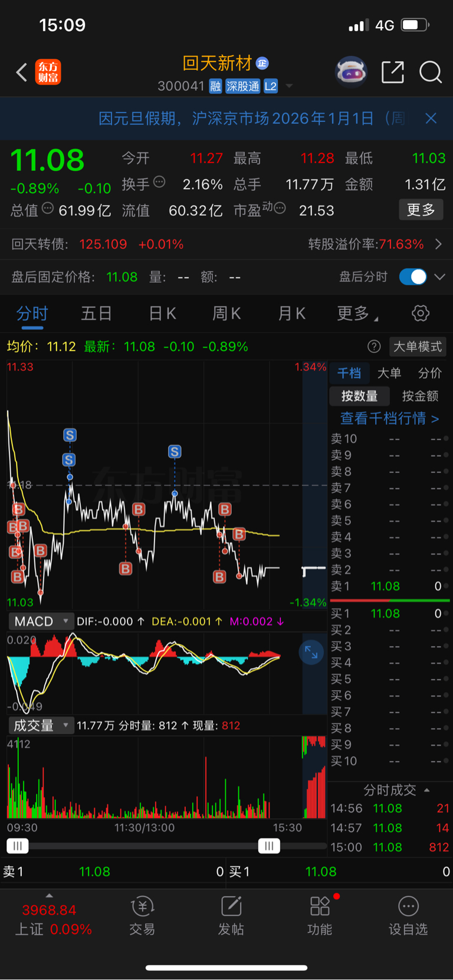453x980 pixels.
Task: Tap the 买10 order book row
Action: coord(389,761)
